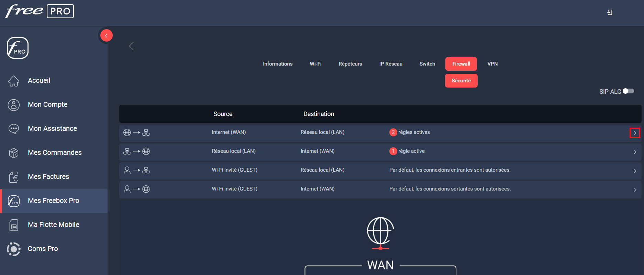
Task: Switch to the Wi-Fi tab
Action: tap(315, 64)
